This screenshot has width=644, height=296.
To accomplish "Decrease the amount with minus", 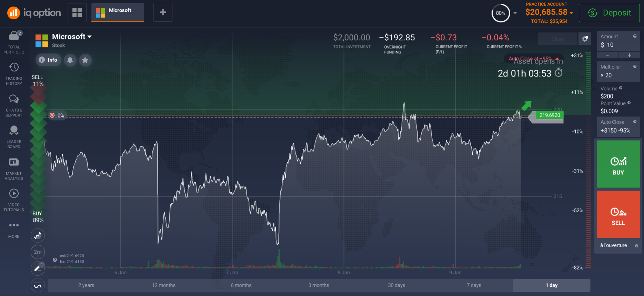I will 607,55.
